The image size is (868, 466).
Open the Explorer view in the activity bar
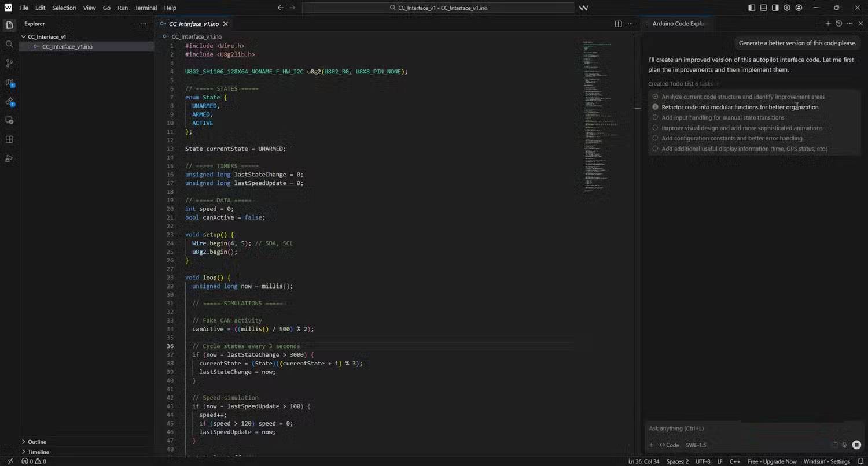click(9, 25)
